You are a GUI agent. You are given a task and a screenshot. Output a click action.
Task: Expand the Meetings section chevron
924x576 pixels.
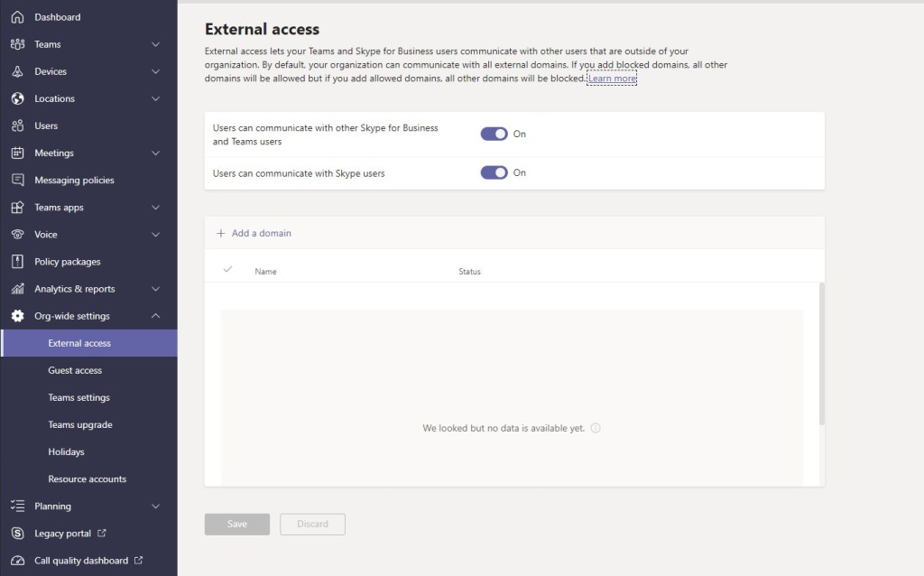[155, 153]
